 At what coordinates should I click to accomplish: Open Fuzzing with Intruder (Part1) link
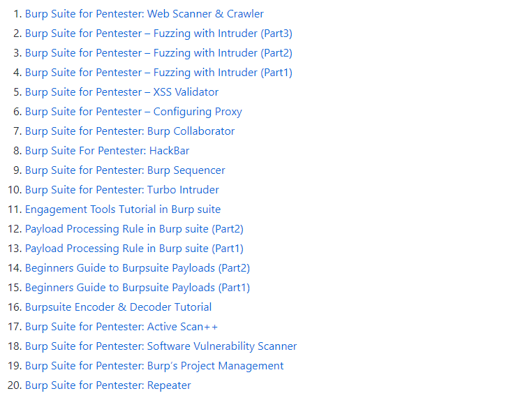[x=158, y=73]
